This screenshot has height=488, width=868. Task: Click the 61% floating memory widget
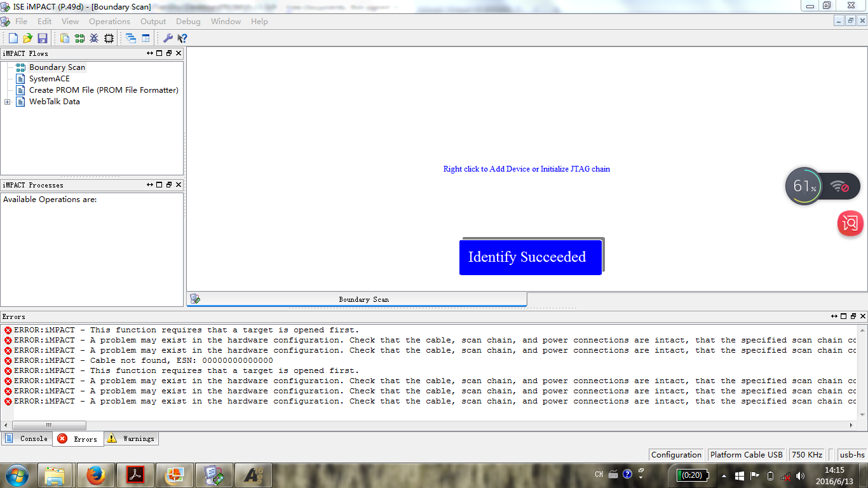[804, 186]
